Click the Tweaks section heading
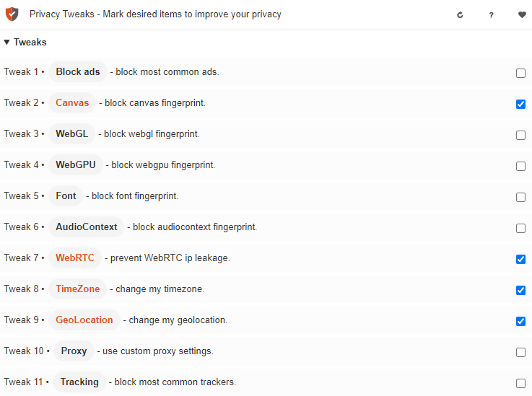The width and height of the screenshot is (532, 396). point(30,43)
